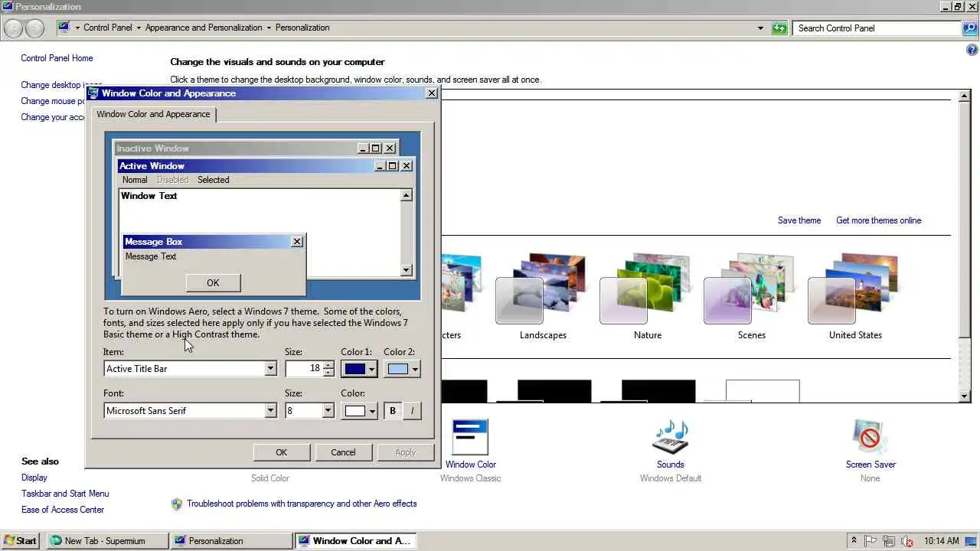Image resolution: width=980 pixels, height=551 pixels.
Task: Open the font Size dropdown
Action: [x=328, y=411]
